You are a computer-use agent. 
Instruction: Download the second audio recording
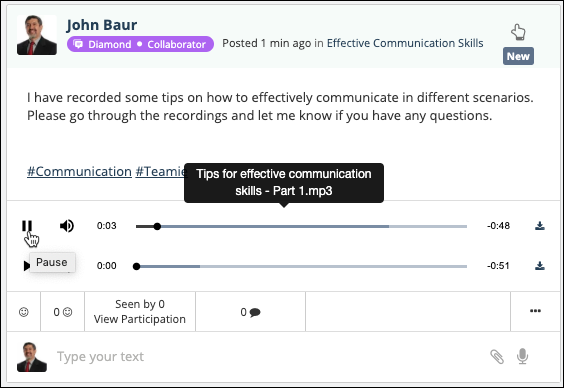540,266
